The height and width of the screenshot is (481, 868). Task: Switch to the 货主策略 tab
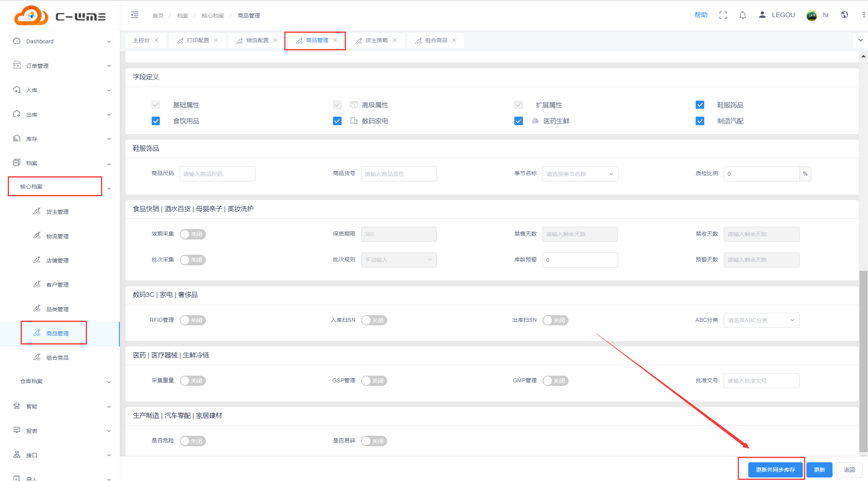click(377, 40)
